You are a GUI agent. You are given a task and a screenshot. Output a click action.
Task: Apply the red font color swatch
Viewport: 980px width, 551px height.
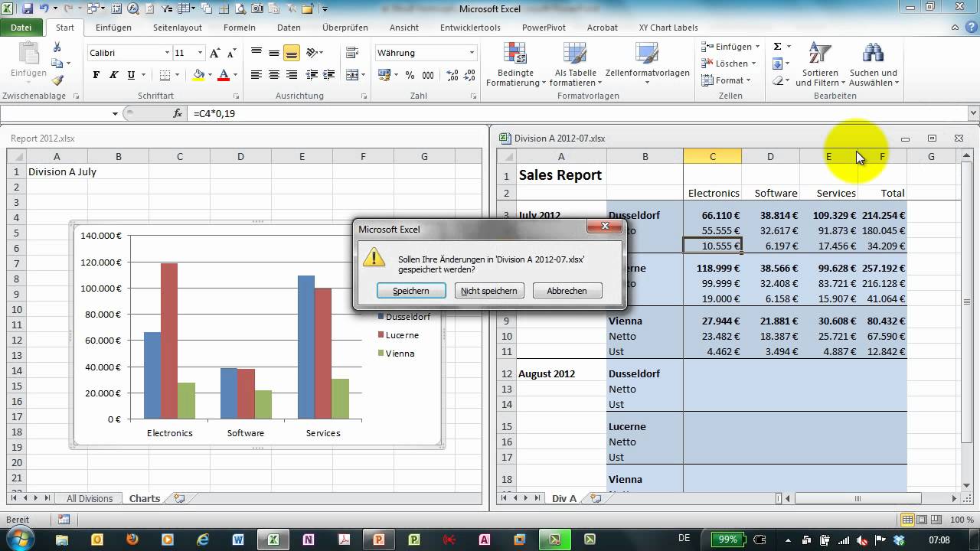224,75
